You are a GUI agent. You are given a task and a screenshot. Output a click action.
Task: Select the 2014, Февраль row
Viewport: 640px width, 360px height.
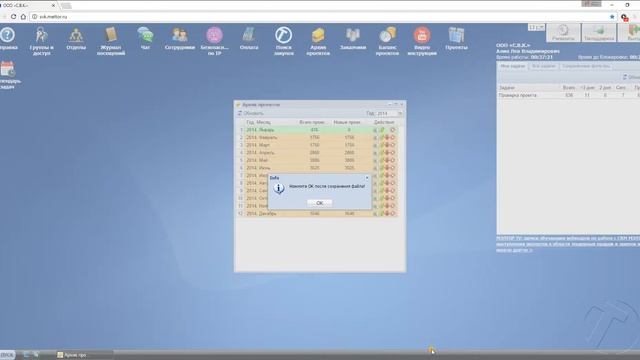pos(317,138)
